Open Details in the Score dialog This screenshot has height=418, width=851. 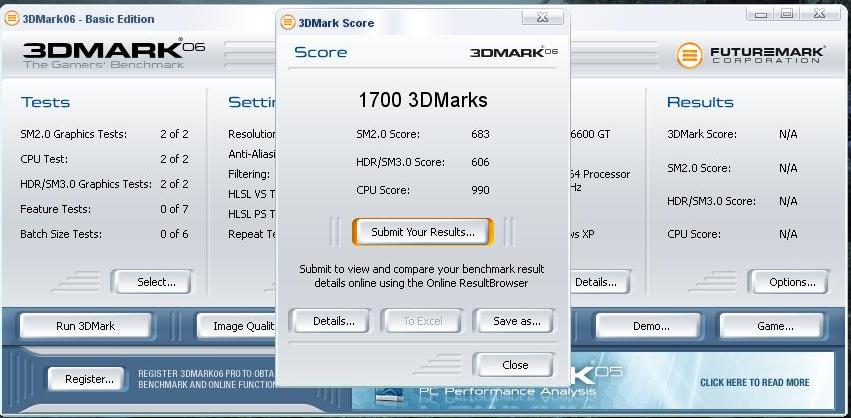pyautogui.click(x=333, y=321)
